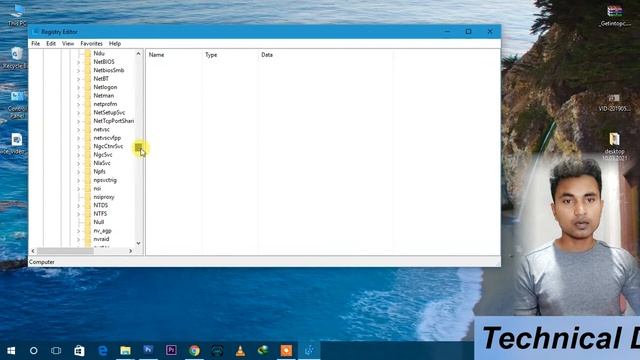Select the netvsc key
The height and width of the screenshot is (360, 640).
coord(101,129)
